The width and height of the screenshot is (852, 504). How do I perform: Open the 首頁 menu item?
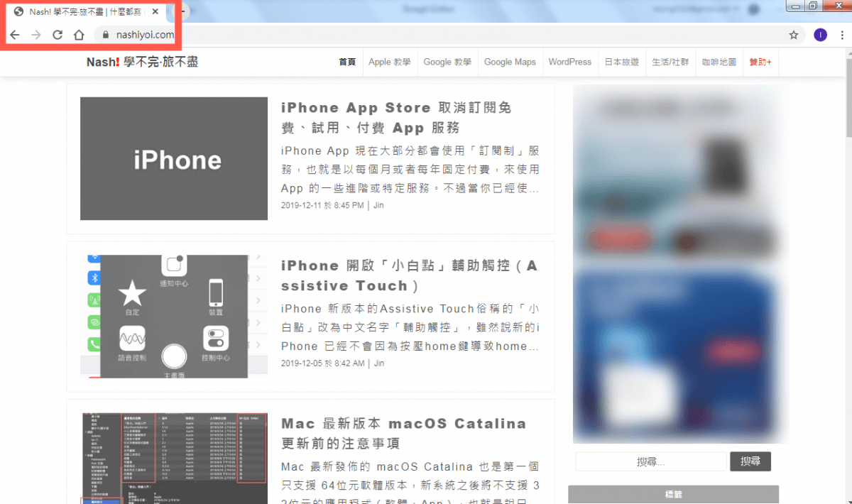pos(347,62)
